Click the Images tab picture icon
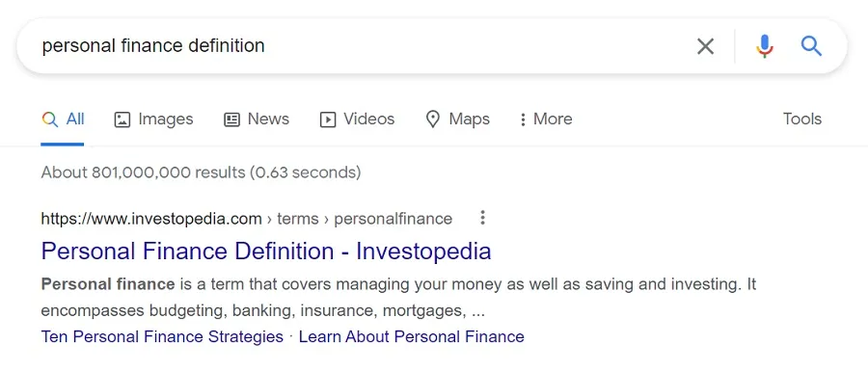This screenshot has width=868, height=371. [x=122, y=119]
